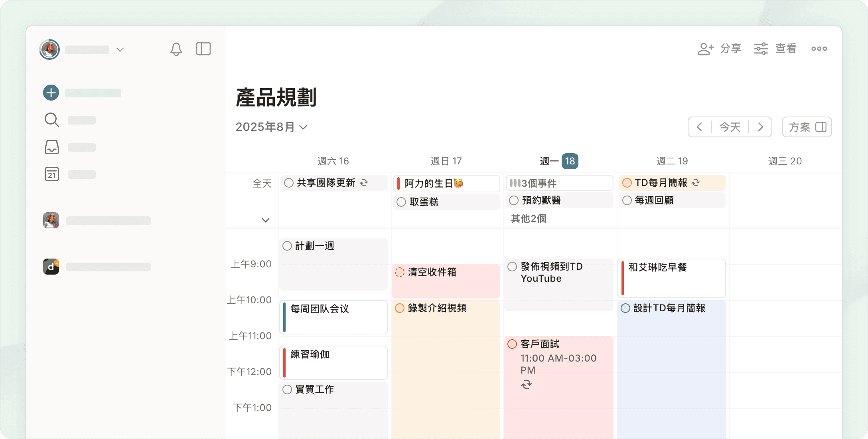The height and width of the screenshot is (439, 868).
Task: Expand the account name dropdown chevron
Action: click(120, 49)
